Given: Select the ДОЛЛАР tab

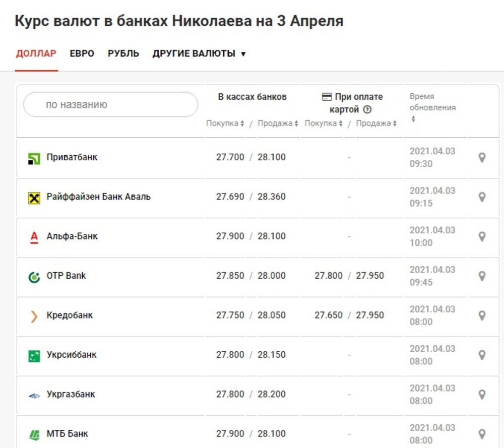Looking at the screenshot, I should pyautogui.click(x=36, y=54).
